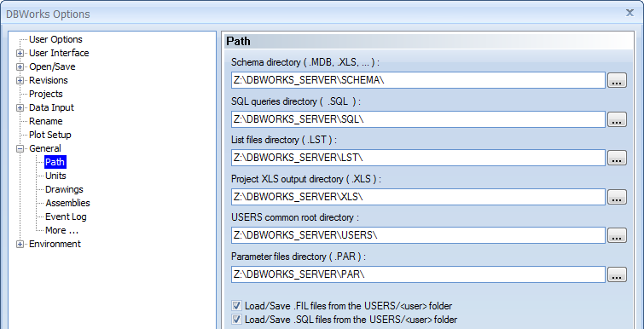
Task: Select the Open/Save tree item
Action: pyautogui.click(x=52, y=66)
